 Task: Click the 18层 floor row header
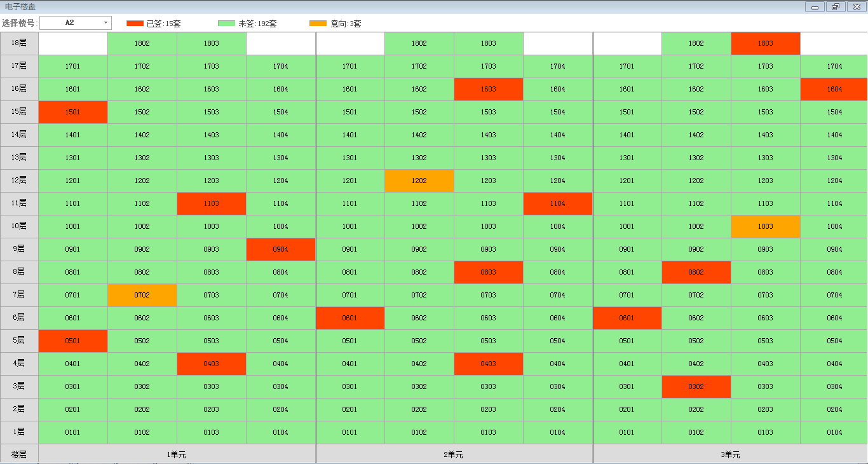pos(19,43)
